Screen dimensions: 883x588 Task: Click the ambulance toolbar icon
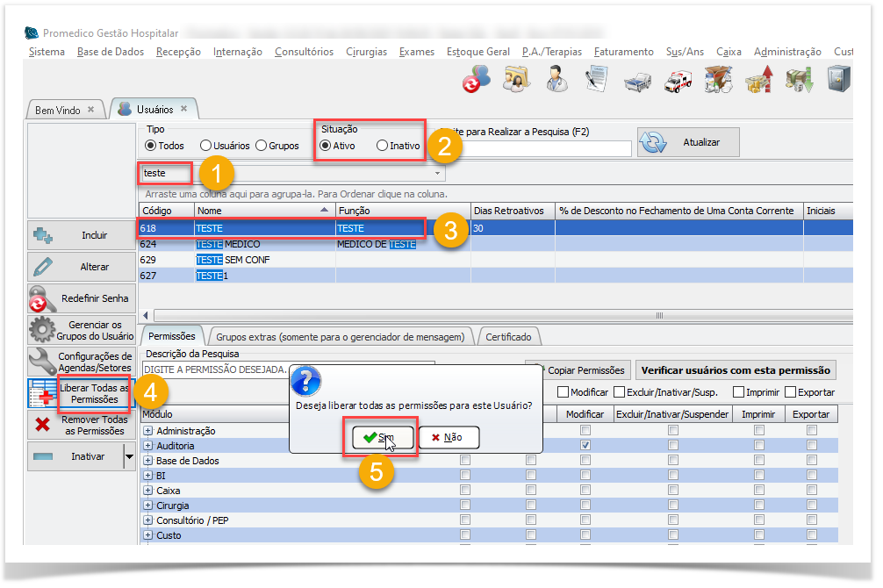coord(678,80)
